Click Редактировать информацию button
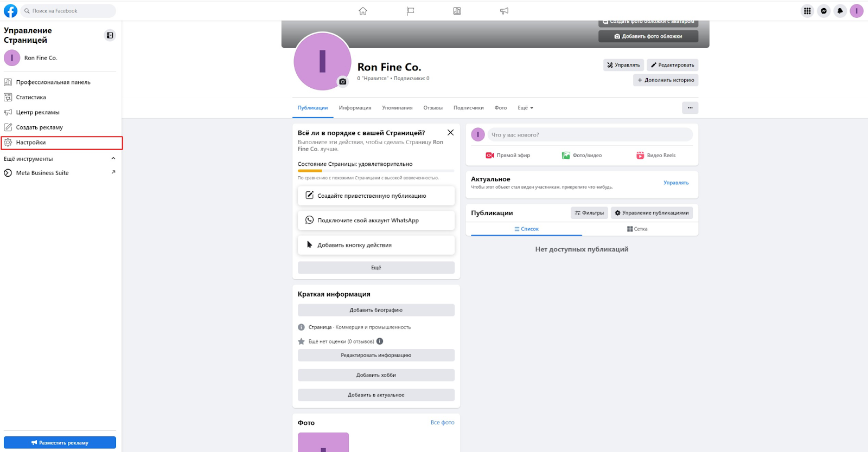Image resolution: width=868 pixels, height=452 pixels. tap(376, 356)
